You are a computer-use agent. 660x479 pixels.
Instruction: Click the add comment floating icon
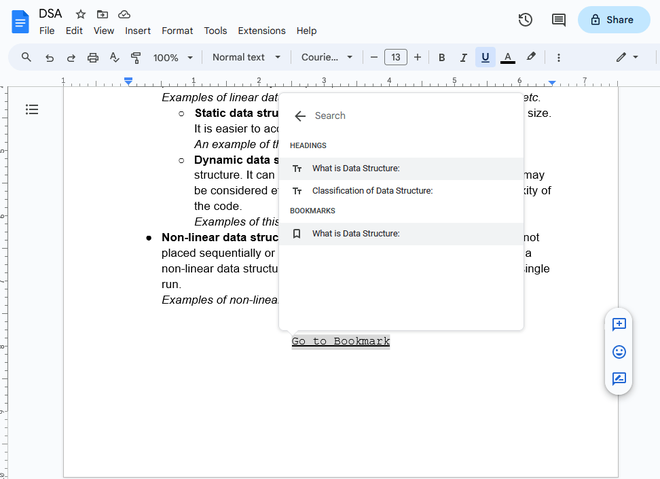(x=619, y=324)
